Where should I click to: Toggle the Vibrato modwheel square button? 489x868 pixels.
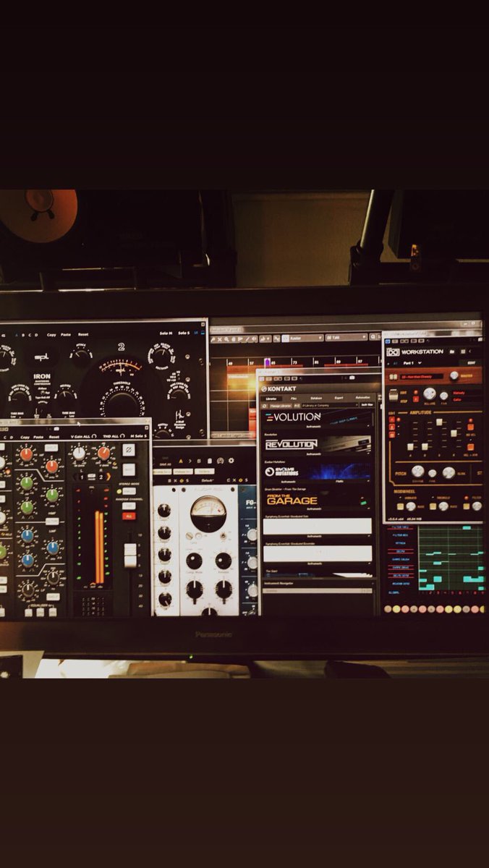click(400, 506)
